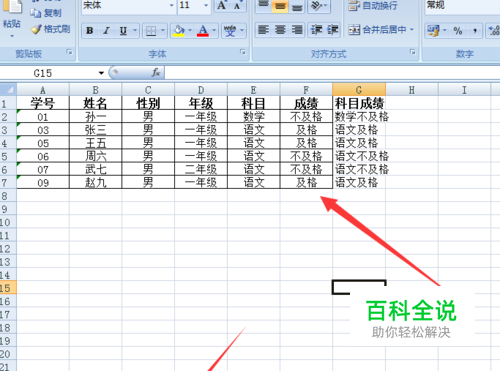Open the 常规 number format box

[x=463, y=5]
